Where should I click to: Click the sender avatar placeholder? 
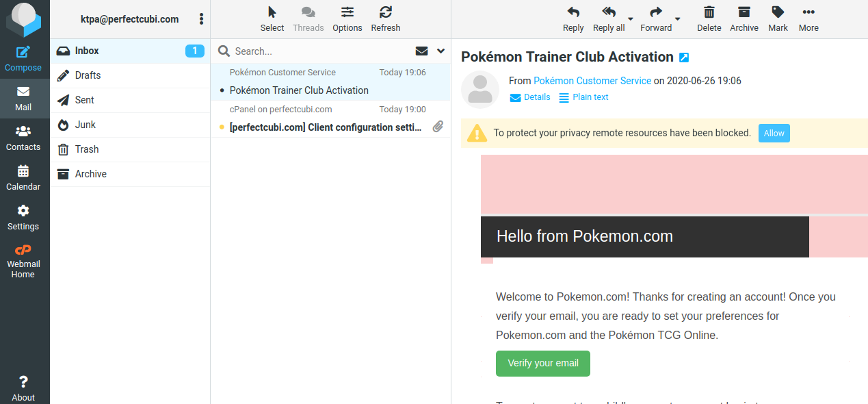coord(480,89)
